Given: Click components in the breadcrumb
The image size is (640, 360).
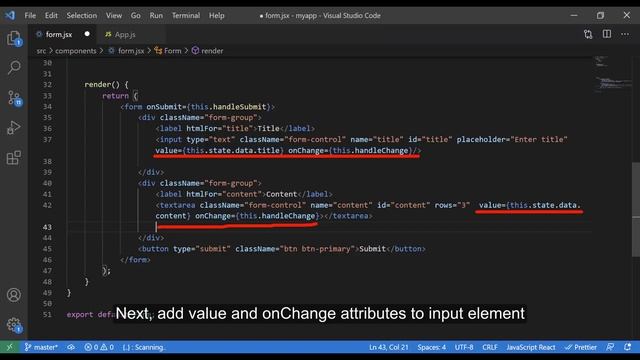Looking at the screenshot, I should 76,51.
